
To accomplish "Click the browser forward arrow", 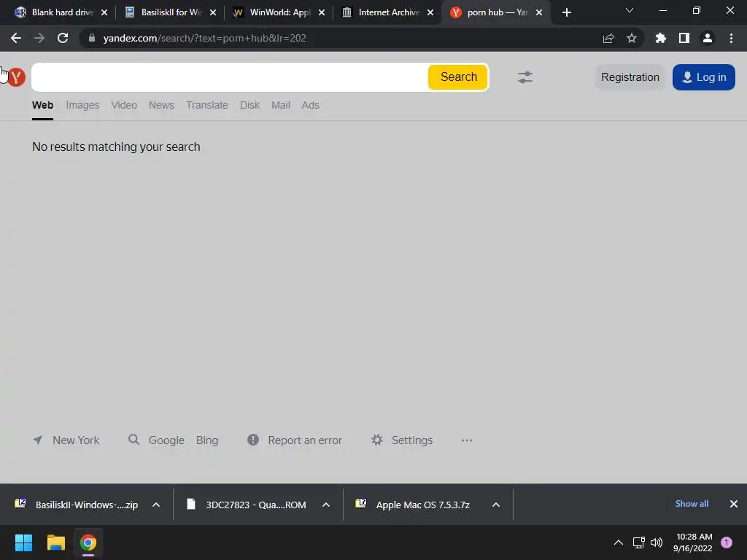I will (x=39, y=38).
